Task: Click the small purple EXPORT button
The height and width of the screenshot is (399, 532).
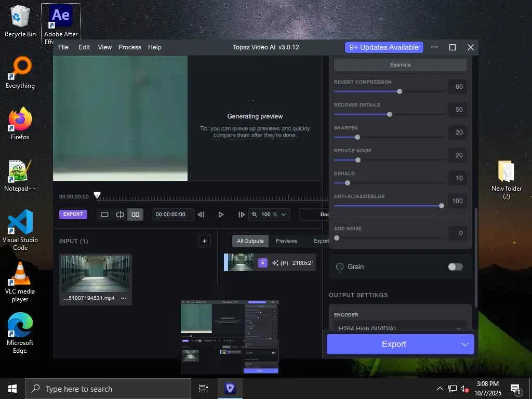Action: [73, 215]
